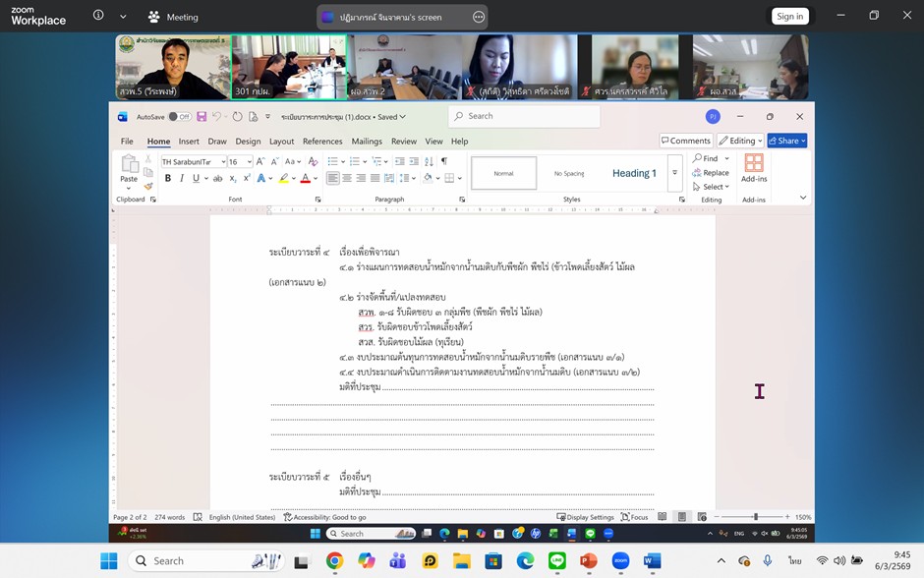924x578 pixels.
Task: Open the References tab
Action: click(x=322, y=141)
